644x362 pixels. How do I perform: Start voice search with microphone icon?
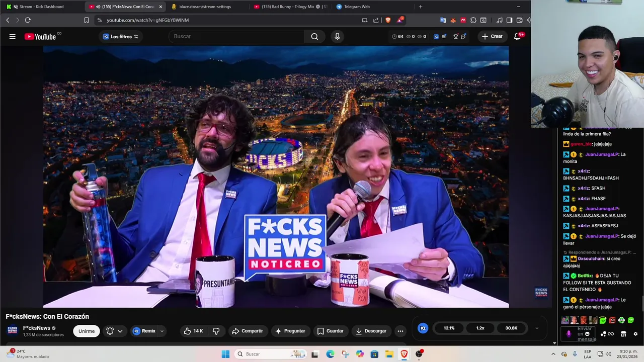click(337, 36)
